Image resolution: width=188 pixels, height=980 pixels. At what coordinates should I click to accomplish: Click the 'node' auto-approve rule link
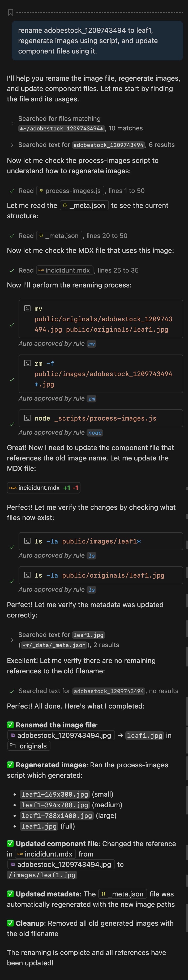(95, 433)
